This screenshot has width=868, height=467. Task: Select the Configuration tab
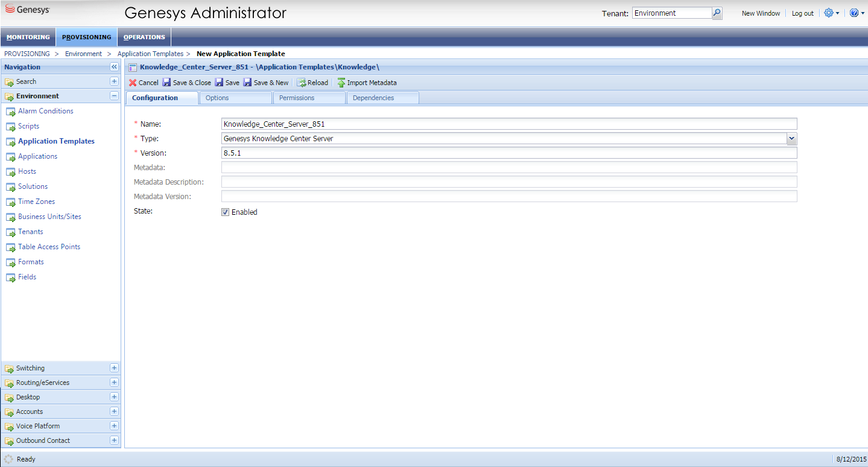click(x=162, y=98)
